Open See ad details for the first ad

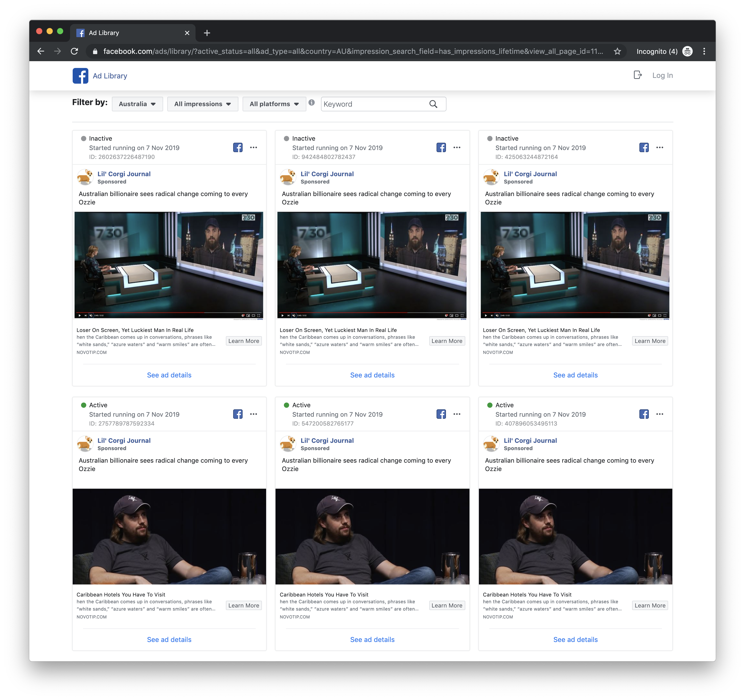169,375
